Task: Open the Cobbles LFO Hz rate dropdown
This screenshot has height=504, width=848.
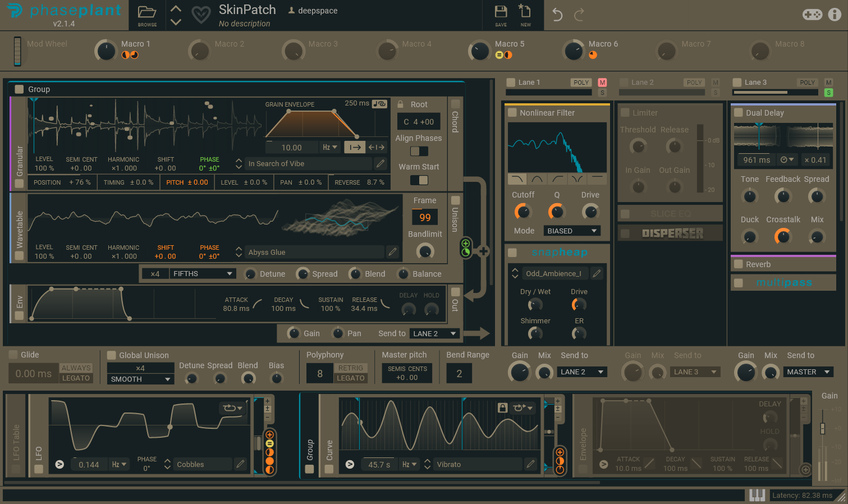Action: (119, 464)
